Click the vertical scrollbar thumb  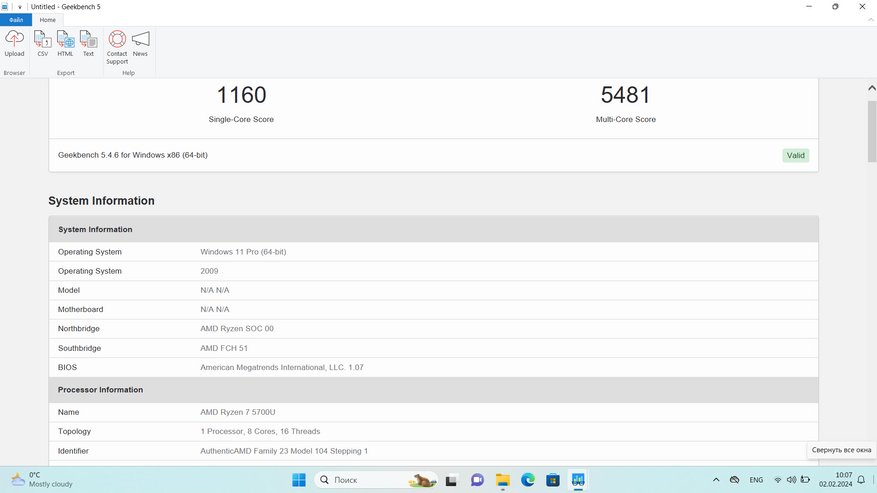coord(871,132)
